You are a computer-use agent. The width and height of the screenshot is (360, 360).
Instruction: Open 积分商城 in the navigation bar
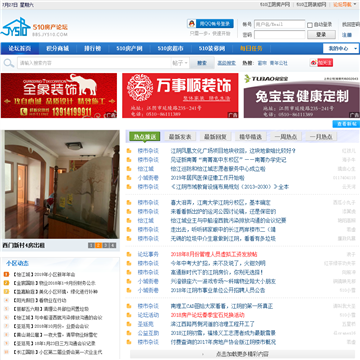[57, 49]
